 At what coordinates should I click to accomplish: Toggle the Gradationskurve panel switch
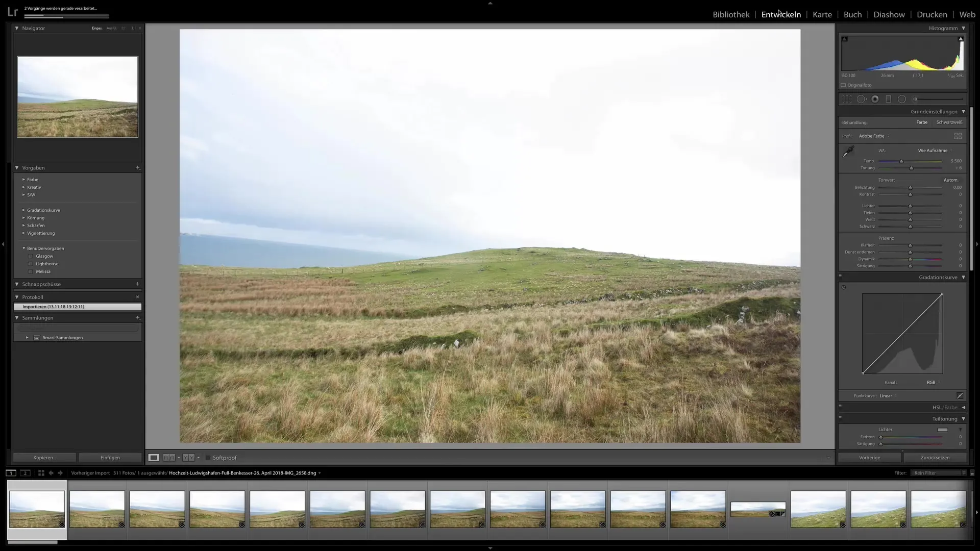click(840, 276)
